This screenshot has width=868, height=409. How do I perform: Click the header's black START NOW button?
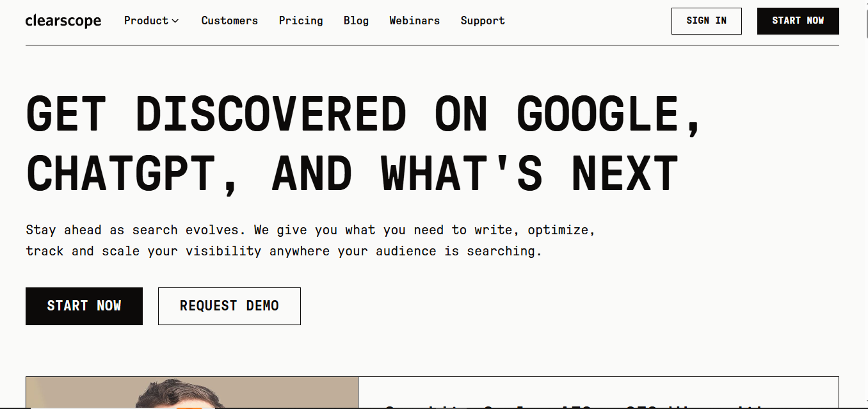[798, 21]
